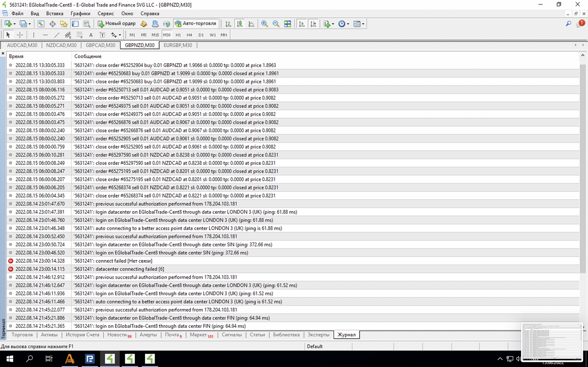Click the journal vertical scrollbar
The width and height of the screenshot is (588, 367).
(x=583, y=168)
